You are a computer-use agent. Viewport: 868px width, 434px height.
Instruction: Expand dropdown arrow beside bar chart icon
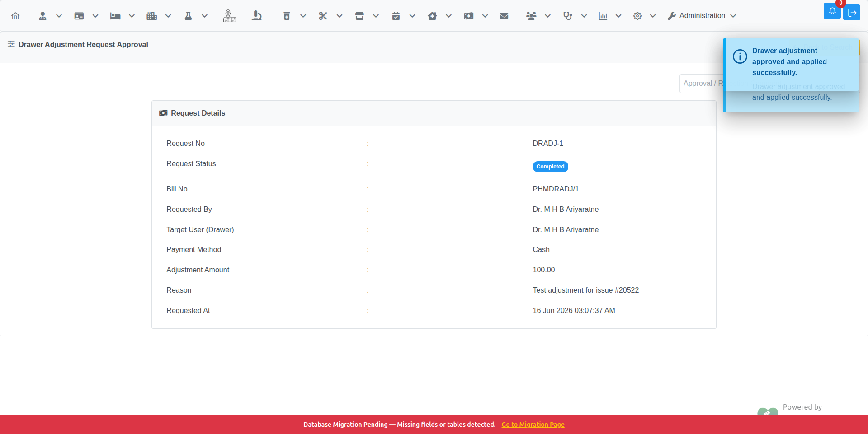(x=618, y=16)
